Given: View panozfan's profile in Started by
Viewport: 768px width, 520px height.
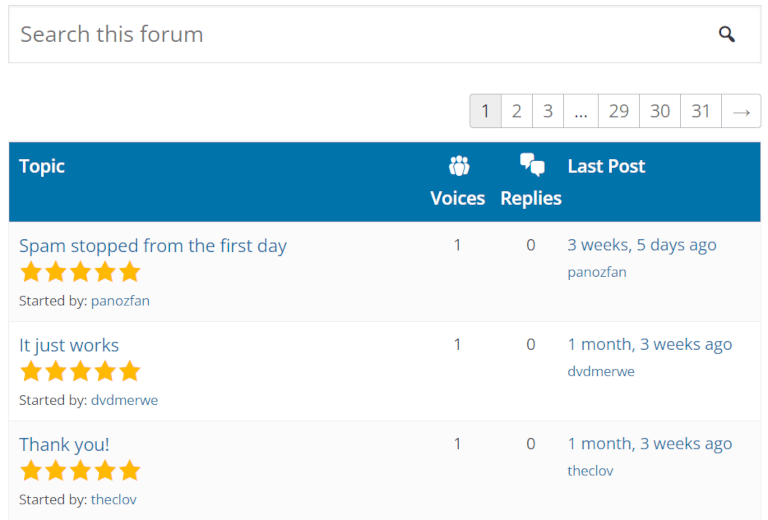Looking at the screenshot, I should pyautogui.click(x=120, y=300).
